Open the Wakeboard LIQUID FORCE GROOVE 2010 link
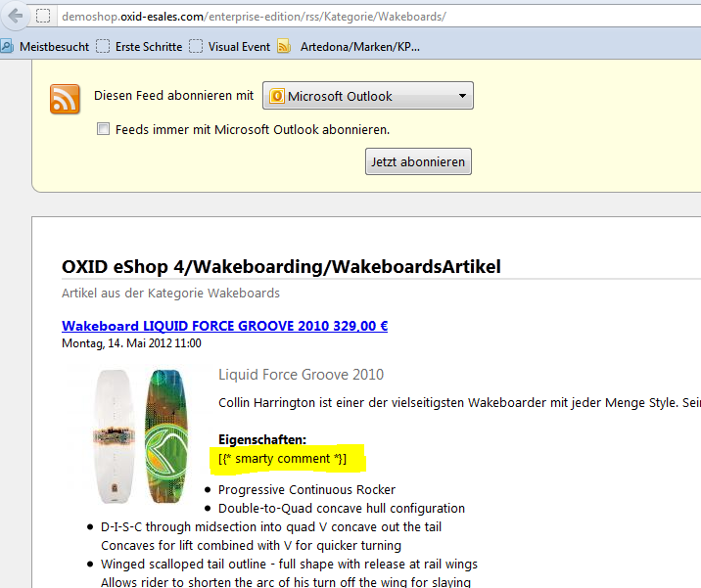The width and height of the screenshot is (701, 588). click(x=224, y=326)
